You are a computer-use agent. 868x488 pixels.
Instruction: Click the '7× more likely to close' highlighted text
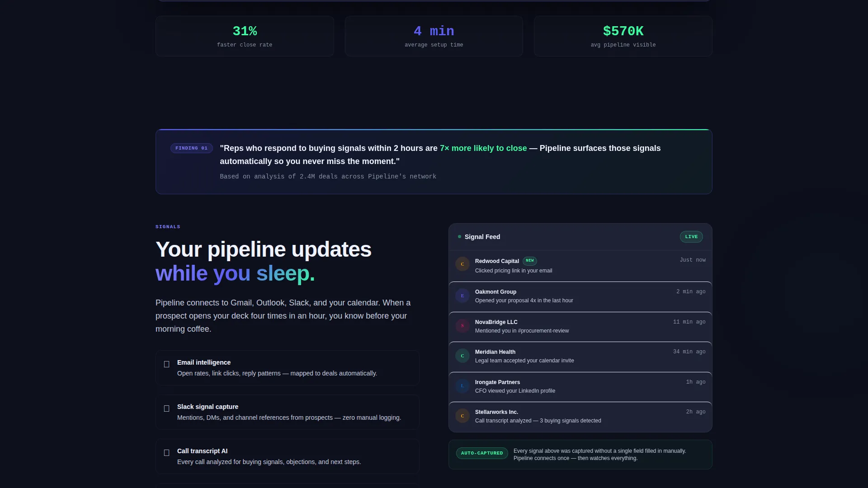click(x=483, y=148)
